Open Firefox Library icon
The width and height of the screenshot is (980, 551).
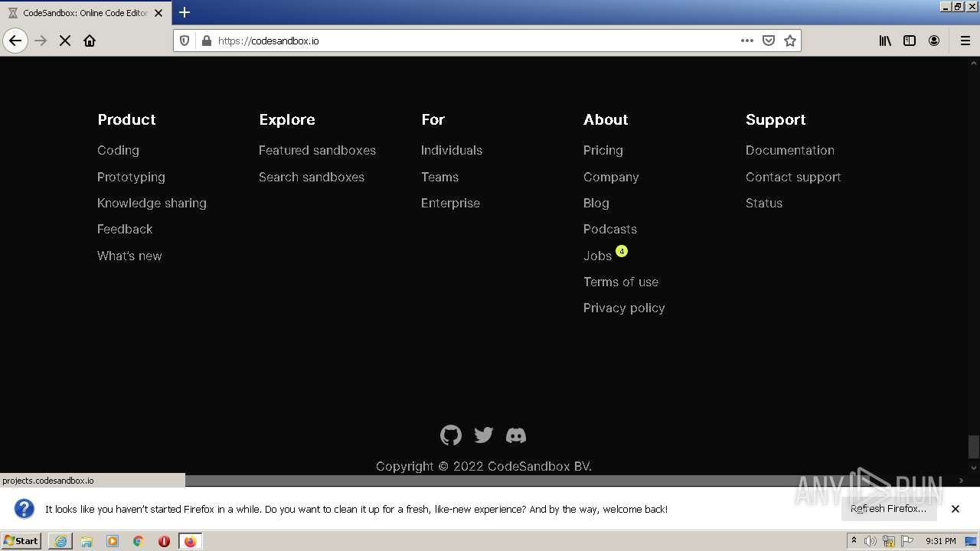tap(885, 41)
